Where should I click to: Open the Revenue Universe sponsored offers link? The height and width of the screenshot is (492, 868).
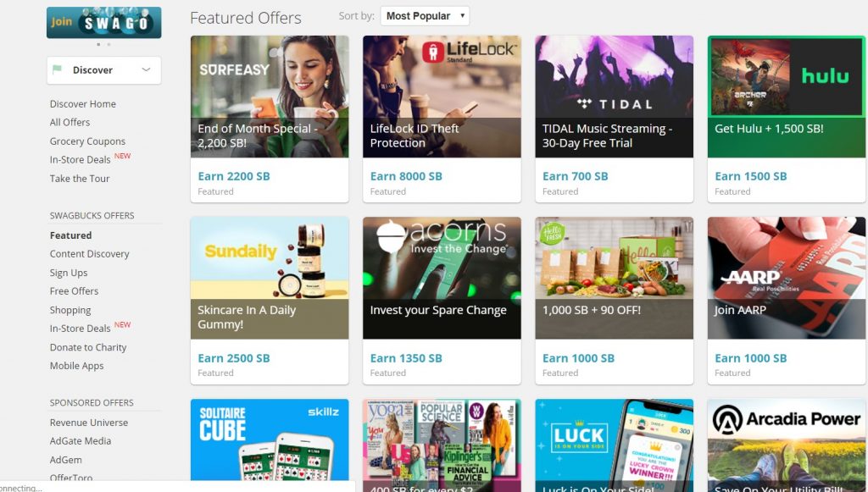click(88, 423)
